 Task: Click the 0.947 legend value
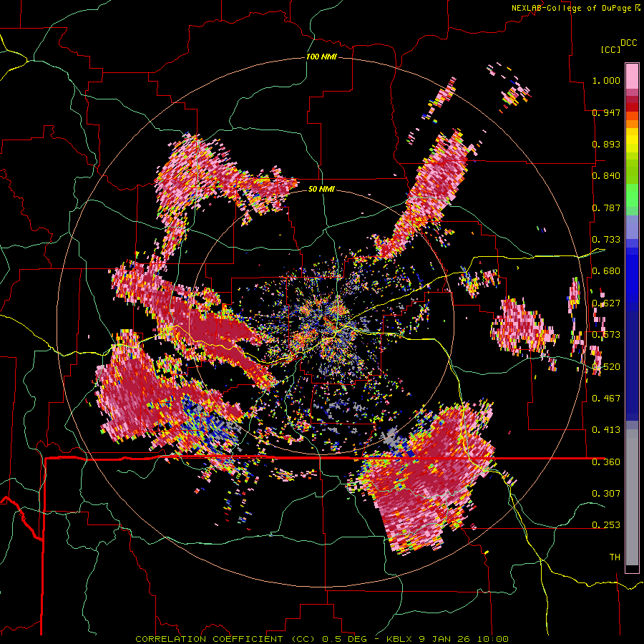(606, 112)
